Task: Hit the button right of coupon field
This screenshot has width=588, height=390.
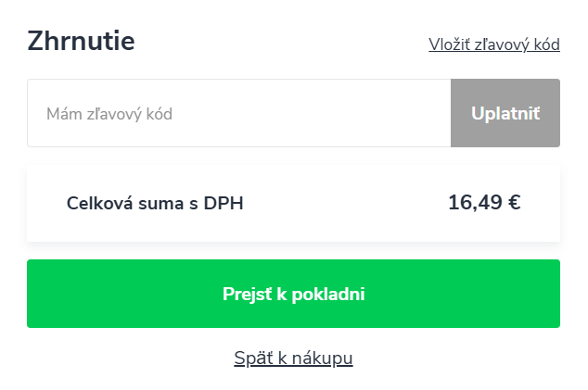Action: [505, 114]
